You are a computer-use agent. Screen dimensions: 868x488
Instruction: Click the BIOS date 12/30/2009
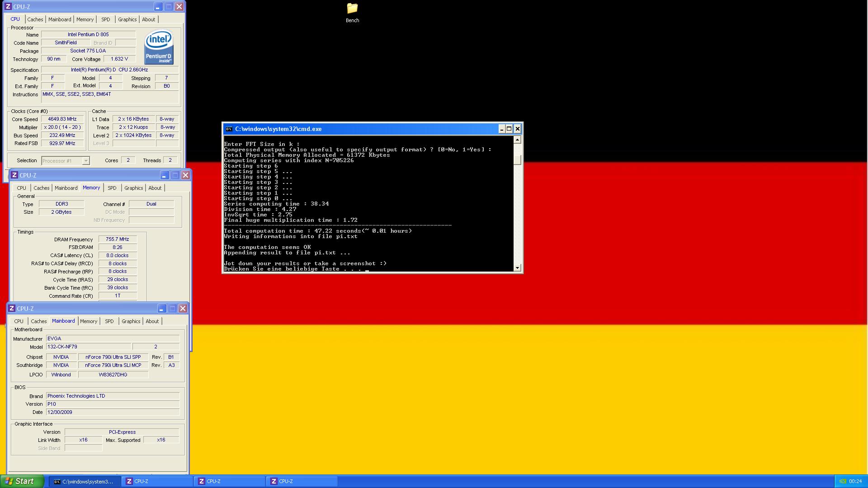113,413
